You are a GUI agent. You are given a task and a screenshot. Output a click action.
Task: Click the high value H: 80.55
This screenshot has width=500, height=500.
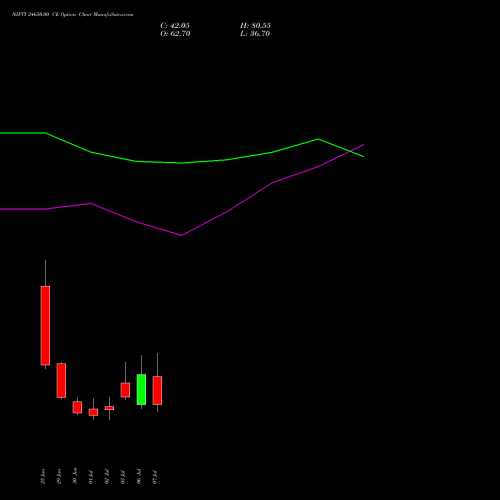tap(255, 26)
